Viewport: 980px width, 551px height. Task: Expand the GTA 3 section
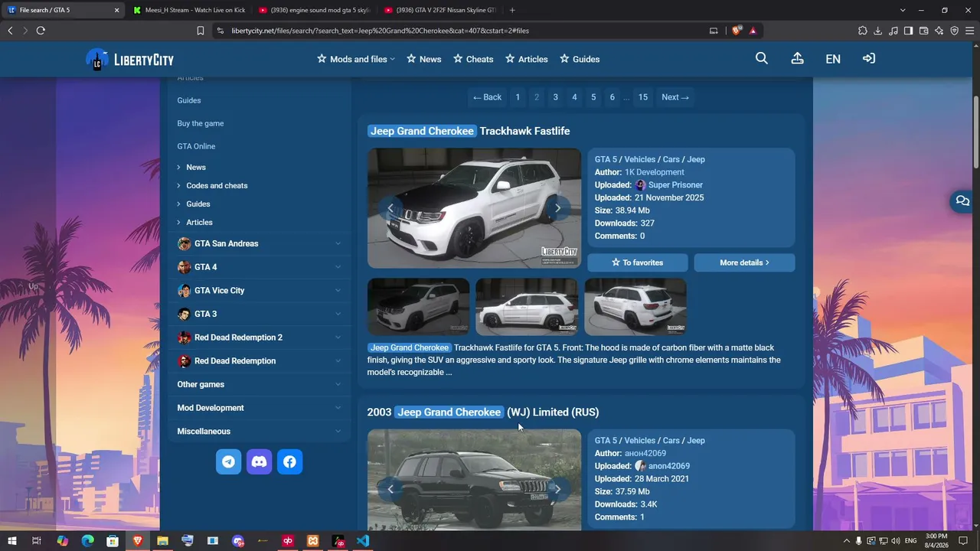pyautogui.click(x=259, y=314)
